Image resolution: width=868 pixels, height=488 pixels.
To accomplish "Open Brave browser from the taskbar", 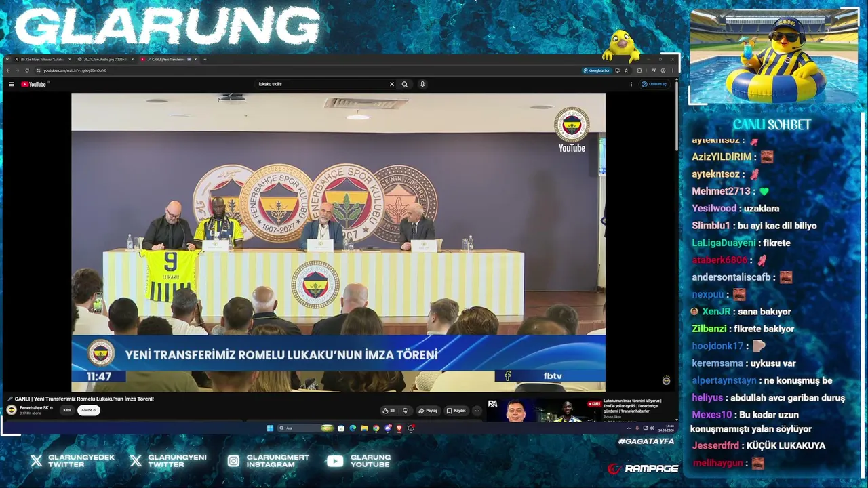I will 399,428.
